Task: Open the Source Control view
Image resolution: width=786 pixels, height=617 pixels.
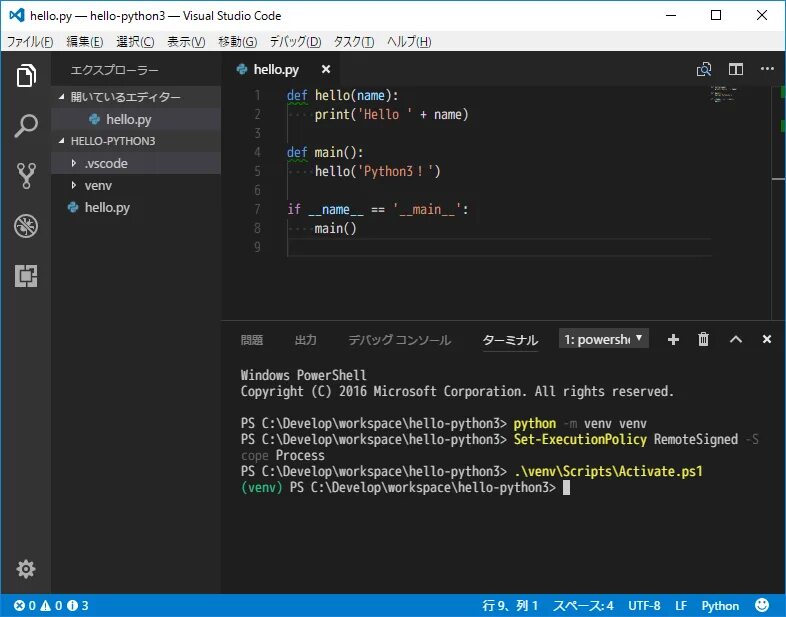Action: [x=26, y=176]
